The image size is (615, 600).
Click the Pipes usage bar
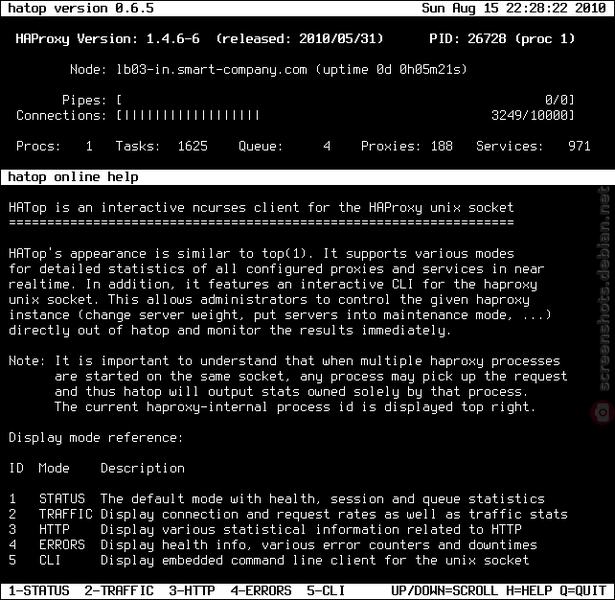click(x=345, y=100)
